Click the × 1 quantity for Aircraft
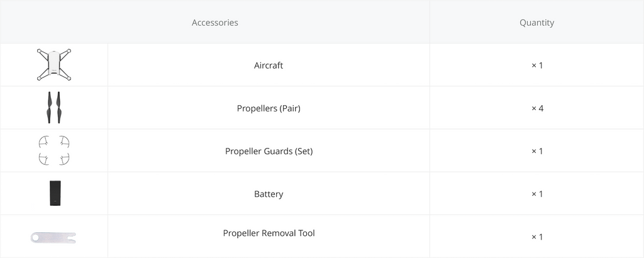Image resolution: width=644 pixels, height=258 pixels. [536, 65]
